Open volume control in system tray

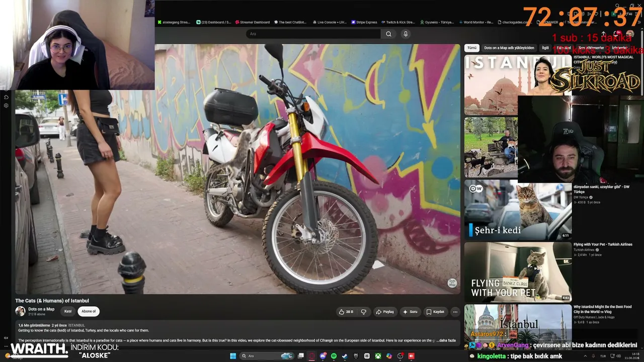[618, 356]
